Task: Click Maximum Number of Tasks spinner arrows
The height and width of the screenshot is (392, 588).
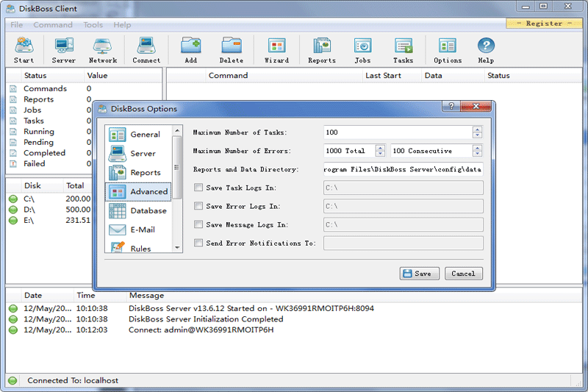Action: tap(477, 132)
